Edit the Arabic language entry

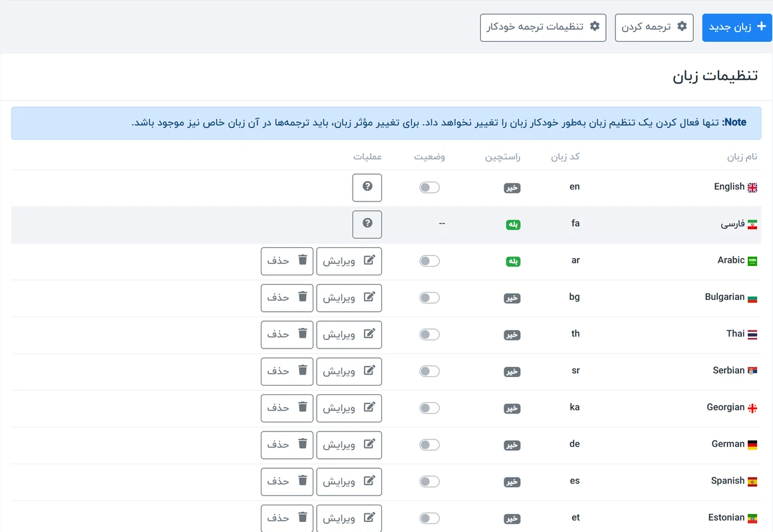(x=349, y=261)
